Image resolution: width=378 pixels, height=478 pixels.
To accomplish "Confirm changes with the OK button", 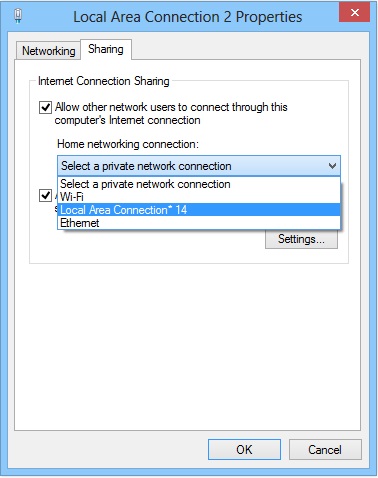I will click(244, 449).
